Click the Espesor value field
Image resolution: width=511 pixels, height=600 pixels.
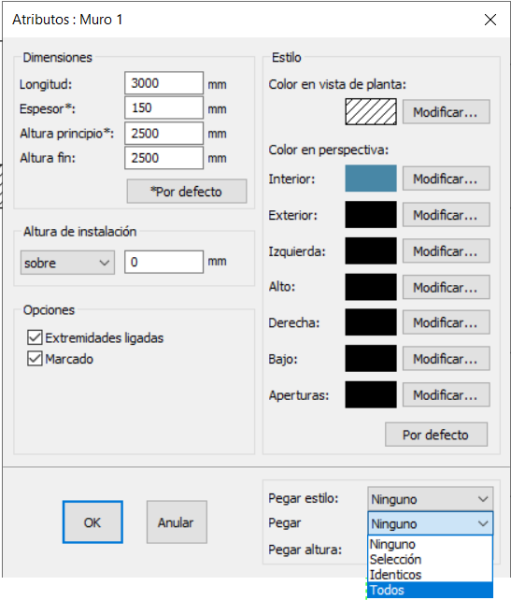click(x=164, y=108)
